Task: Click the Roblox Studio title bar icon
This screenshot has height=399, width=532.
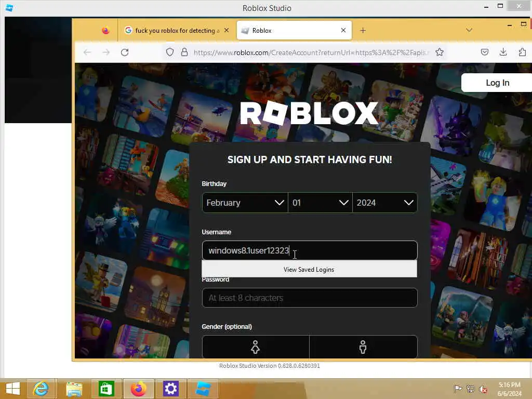Action: pos(9,8)
